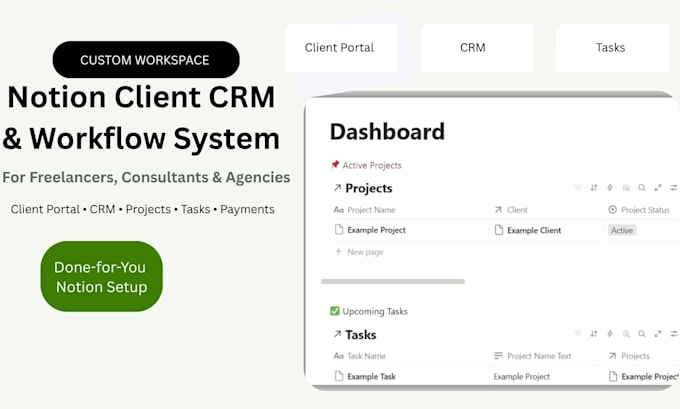Screen dimensions: 680x409
Task: Select the page icon beside Example Task
Action: pyautogui.click(x=339, y=376)
